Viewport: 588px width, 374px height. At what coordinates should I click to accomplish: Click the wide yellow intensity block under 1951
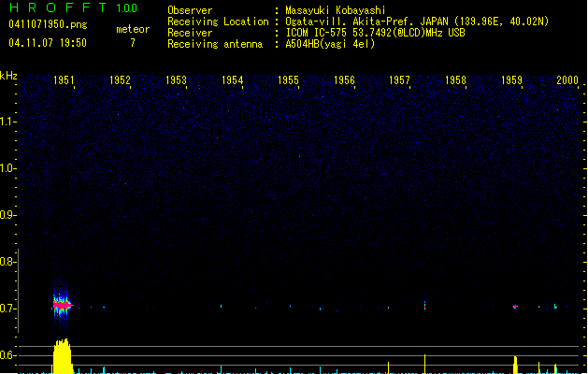click(62, 356)
